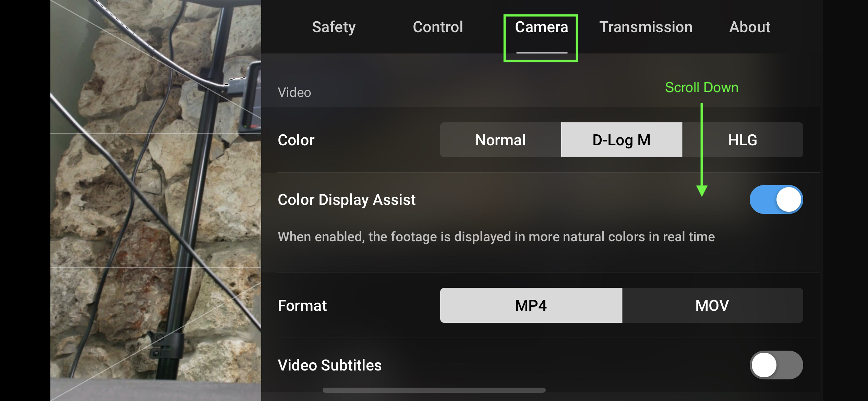
Task: Select MP4 video format
Action: tap(531, 305)
